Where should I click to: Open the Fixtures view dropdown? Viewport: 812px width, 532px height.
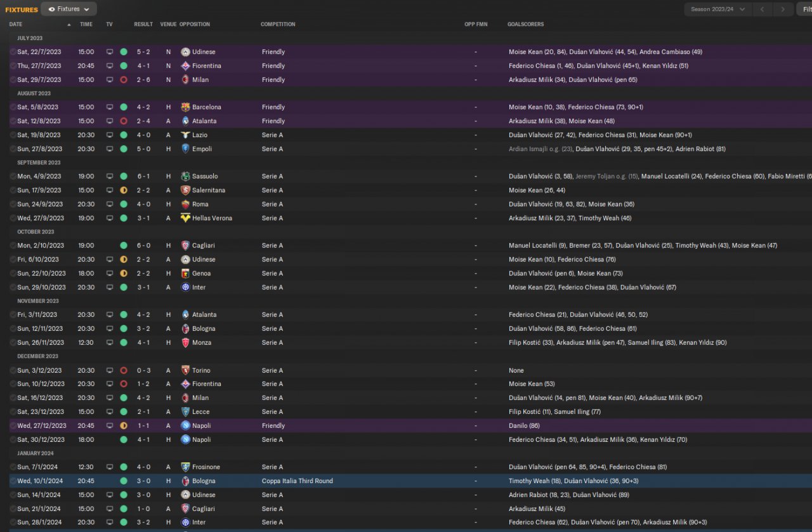coord(69,10)
